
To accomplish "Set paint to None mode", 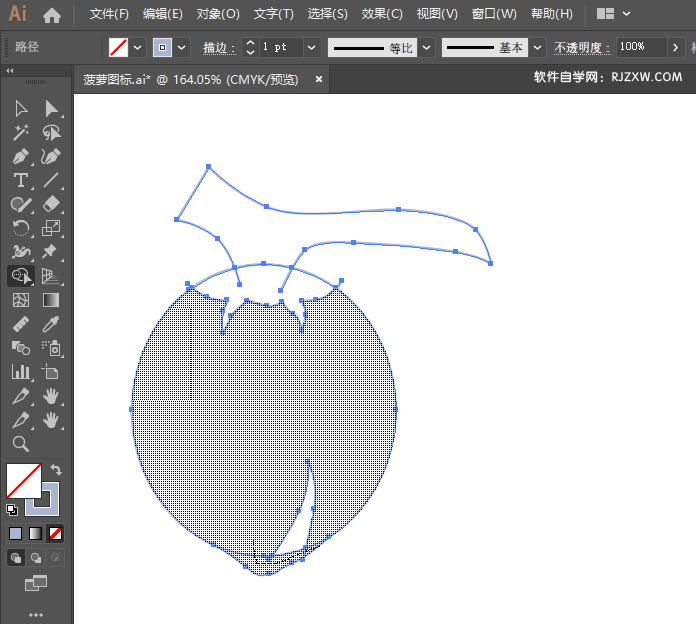I will point(56,533).
